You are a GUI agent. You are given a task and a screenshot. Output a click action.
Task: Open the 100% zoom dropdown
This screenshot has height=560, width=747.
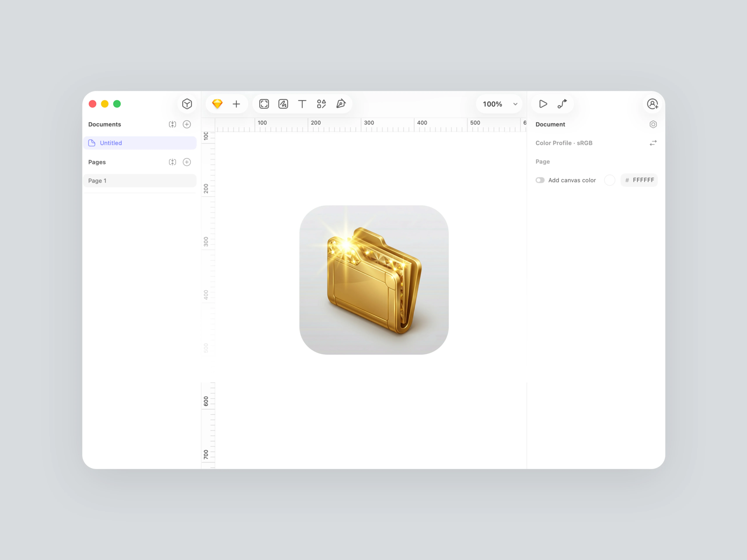515,104
